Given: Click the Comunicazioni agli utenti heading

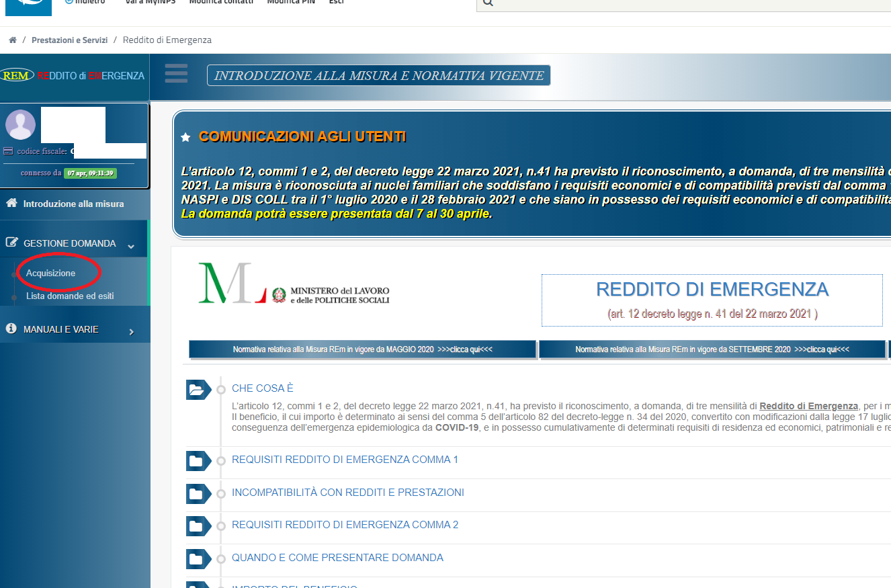Looking at the screenshot, I should 302,137.
